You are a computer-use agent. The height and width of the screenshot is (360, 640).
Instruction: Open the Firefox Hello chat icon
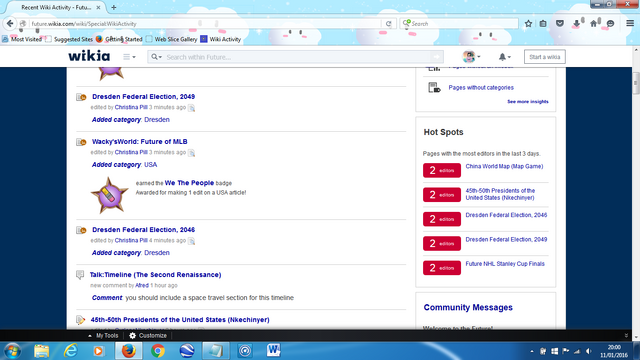(611, 24)
